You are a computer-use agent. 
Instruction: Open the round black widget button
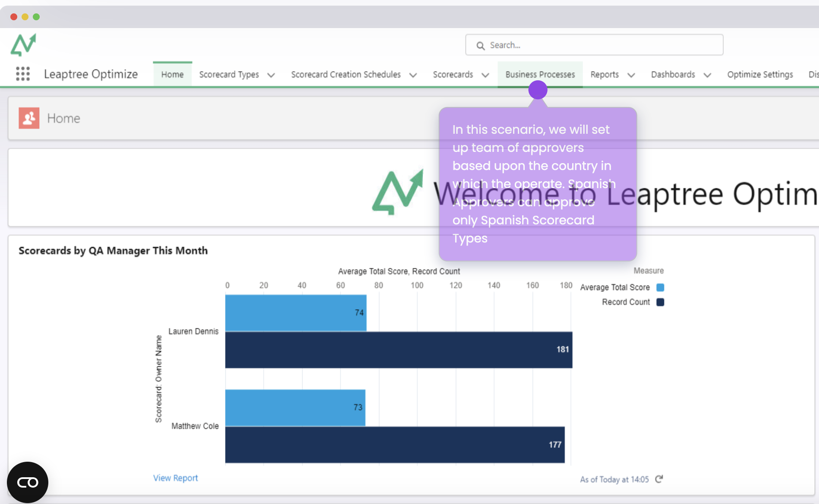point(28,482)
